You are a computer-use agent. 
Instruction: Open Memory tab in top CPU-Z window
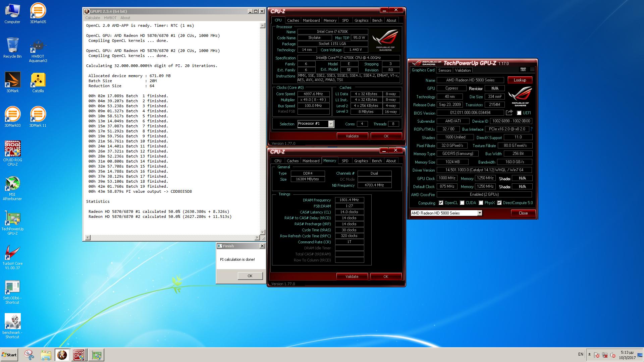[330, 20]
